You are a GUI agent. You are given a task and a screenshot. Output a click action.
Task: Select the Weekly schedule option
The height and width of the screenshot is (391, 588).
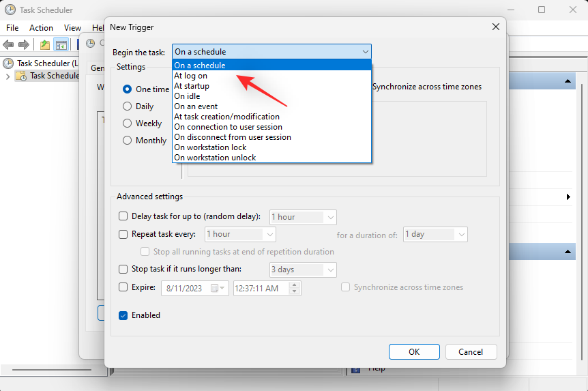click(x=127, y=124)
